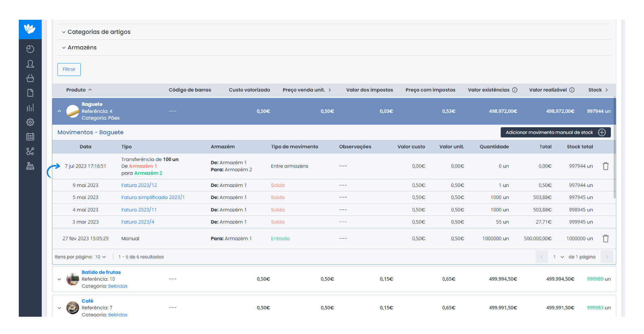Click Movimentos - Baguete heading

[90, 132]
